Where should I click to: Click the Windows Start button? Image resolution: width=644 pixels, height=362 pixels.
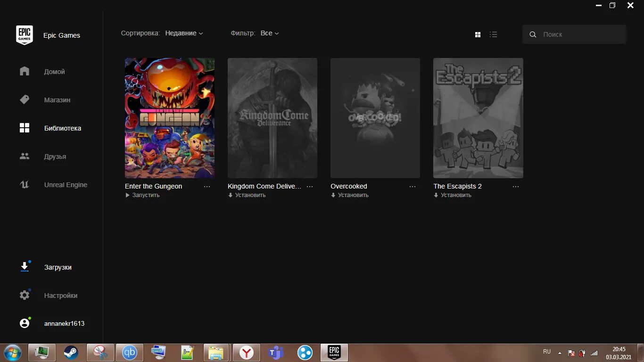point(12,353)
